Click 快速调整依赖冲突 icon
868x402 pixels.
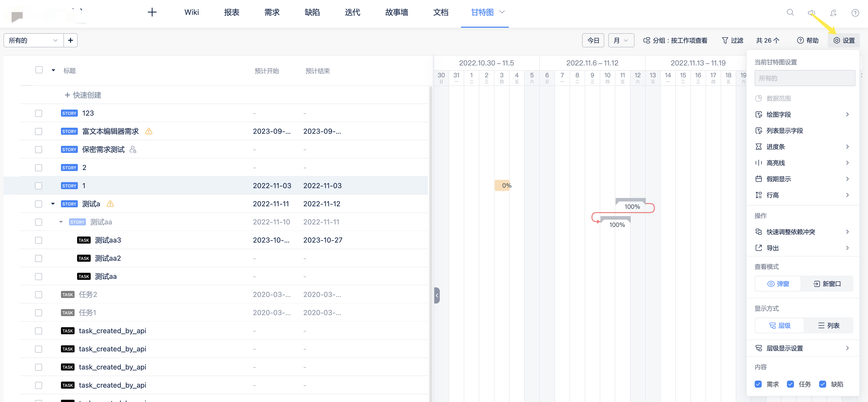(758, 232)
